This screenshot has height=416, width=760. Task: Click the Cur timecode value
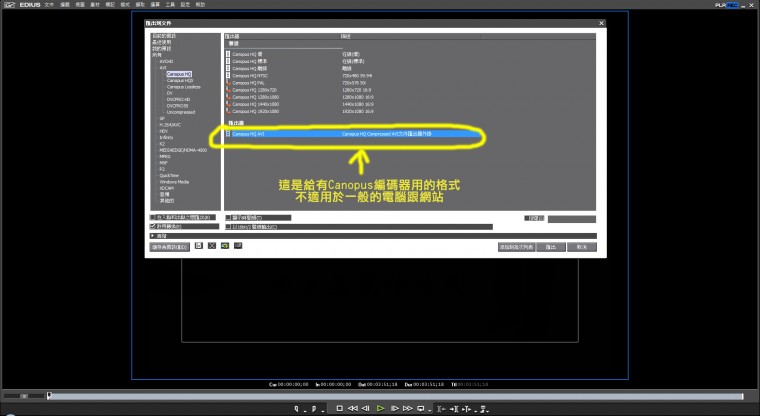click(x=293, y=384)
